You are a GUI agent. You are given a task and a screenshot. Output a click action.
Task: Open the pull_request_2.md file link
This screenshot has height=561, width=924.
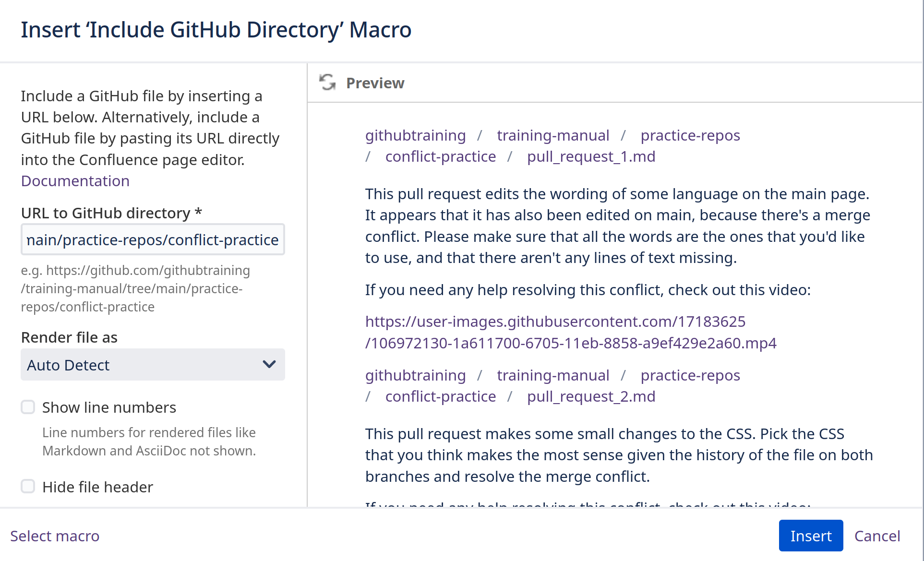(x=591, y=396)
